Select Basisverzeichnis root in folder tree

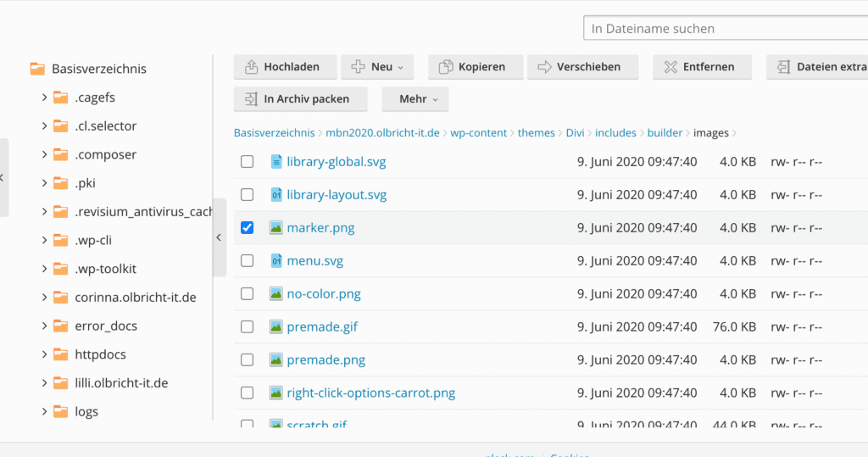pos(98,69)
